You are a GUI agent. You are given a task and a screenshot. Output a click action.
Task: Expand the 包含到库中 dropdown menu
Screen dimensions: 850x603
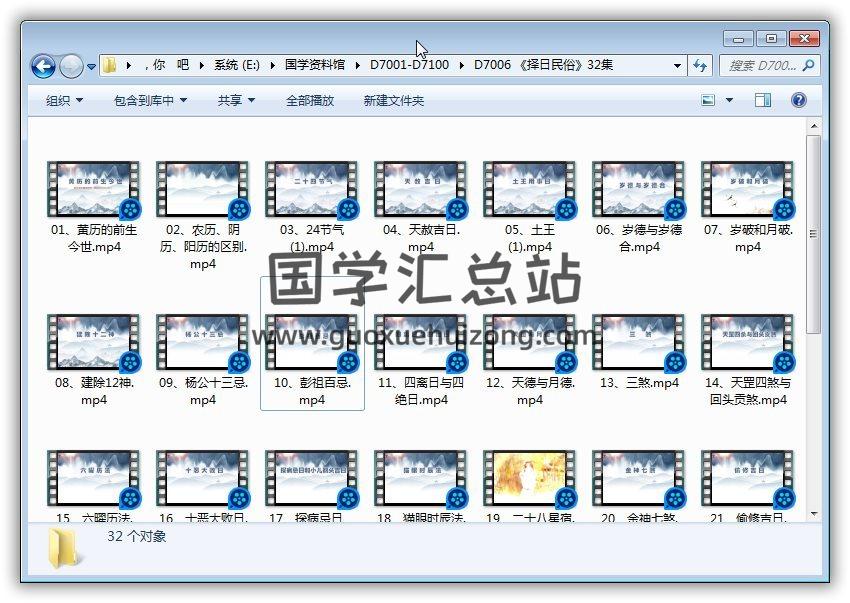(x=150, y=100)
